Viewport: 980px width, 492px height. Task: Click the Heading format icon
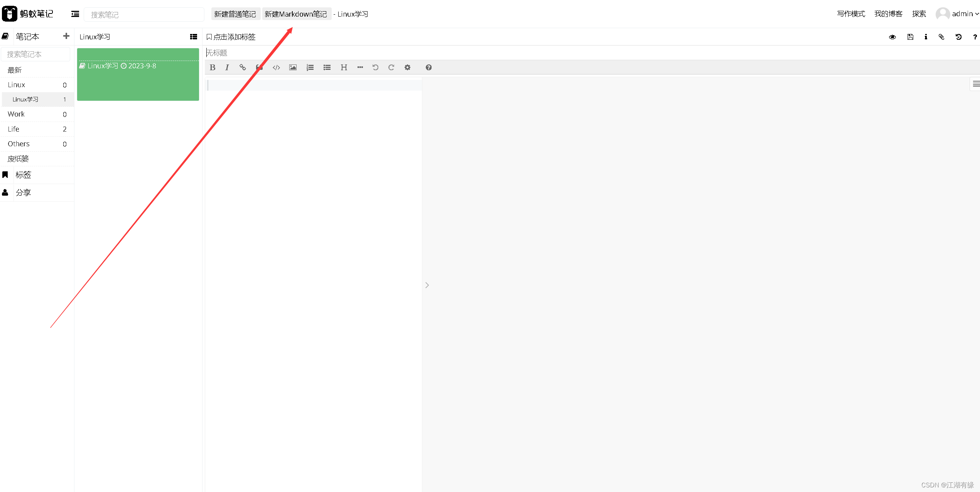pyautogui.click(x=343, y=67)
